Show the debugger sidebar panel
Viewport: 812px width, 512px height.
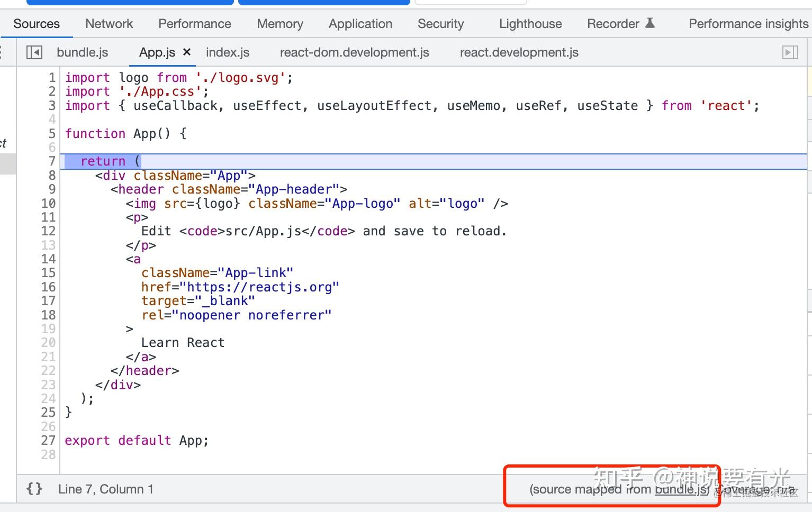(x=790, y=52)
